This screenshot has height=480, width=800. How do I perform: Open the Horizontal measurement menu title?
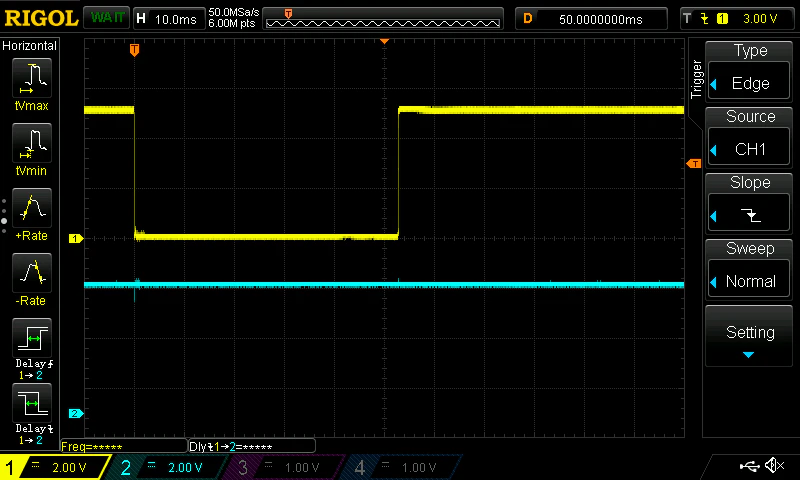30,46
